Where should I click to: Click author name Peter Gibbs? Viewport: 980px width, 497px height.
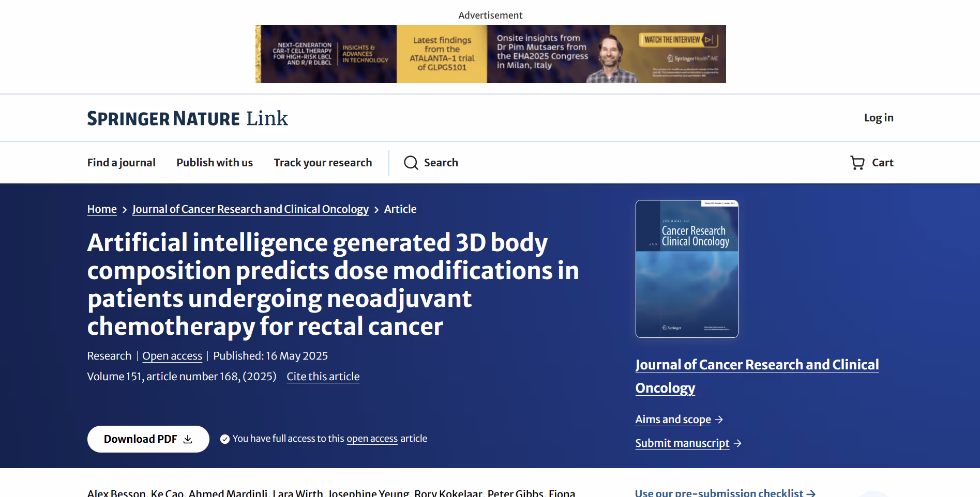pos(515,493)
